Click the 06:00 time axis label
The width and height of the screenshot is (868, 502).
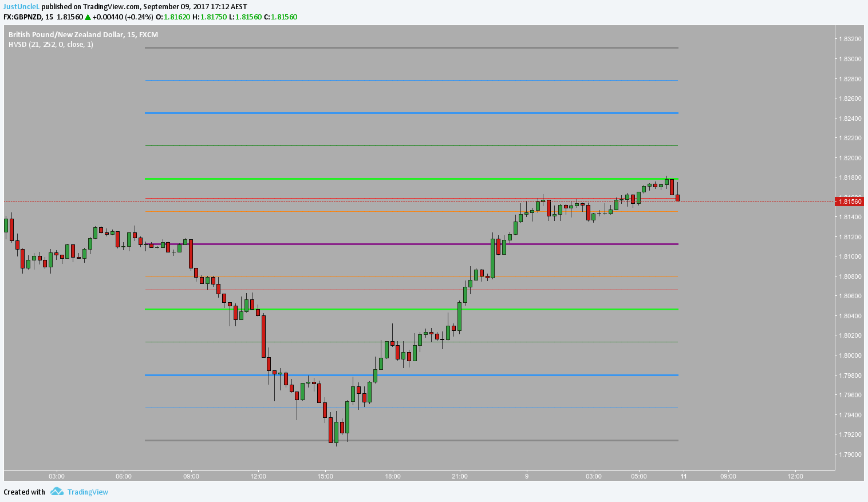coord(124,476)
